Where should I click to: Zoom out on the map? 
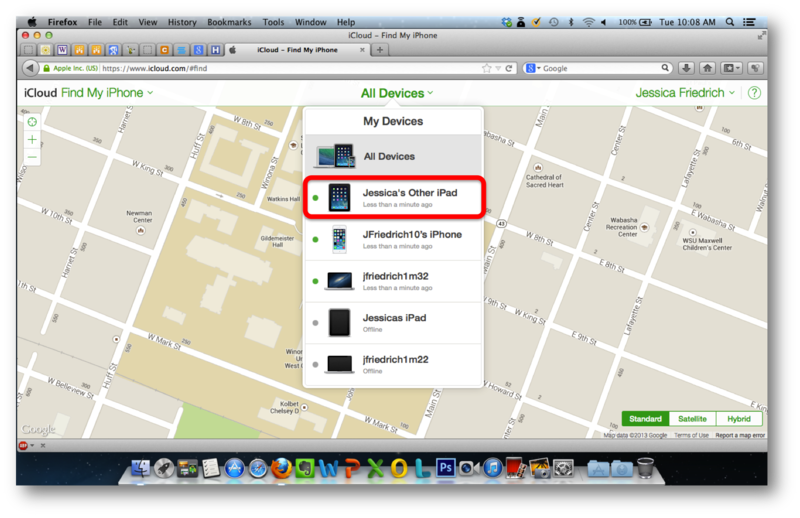[x=32, y=157]
